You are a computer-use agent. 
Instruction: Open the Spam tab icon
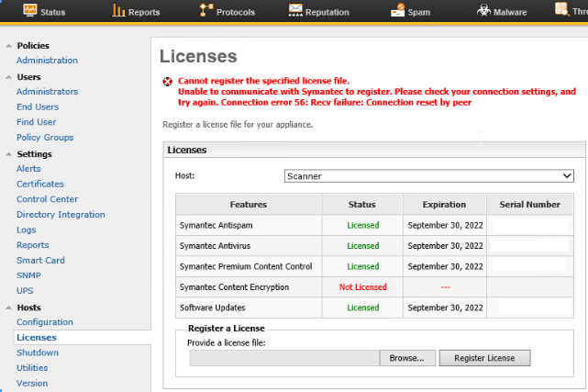coord(397,11)
